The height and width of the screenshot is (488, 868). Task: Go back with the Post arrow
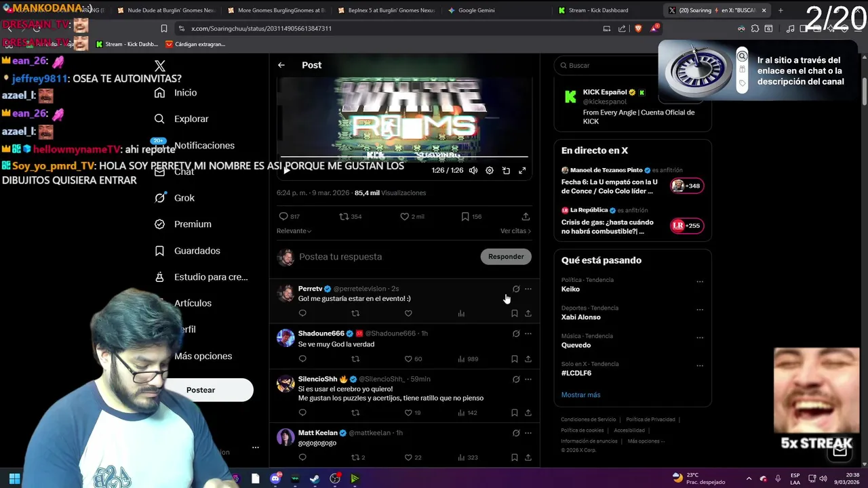(281, 65)
